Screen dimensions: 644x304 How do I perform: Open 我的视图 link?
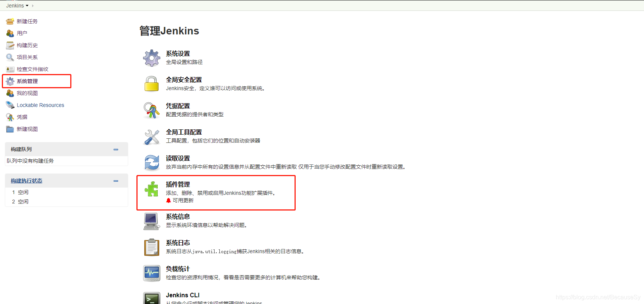tap(27, 93)
